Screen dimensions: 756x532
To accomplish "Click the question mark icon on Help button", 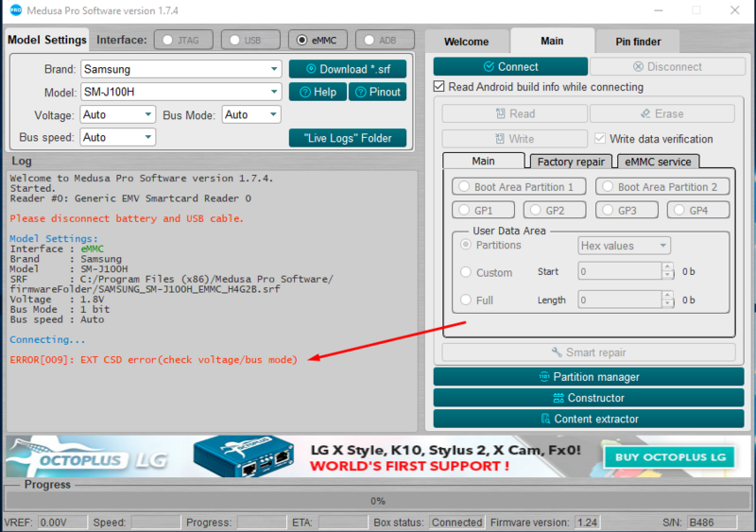I will 304,92.
